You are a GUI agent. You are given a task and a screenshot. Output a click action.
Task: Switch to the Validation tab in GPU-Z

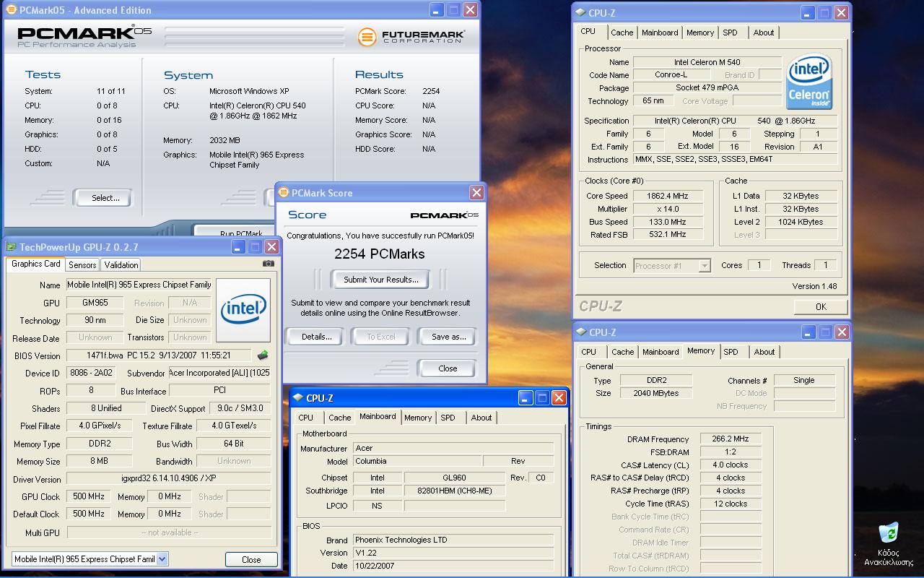(121, 264)
